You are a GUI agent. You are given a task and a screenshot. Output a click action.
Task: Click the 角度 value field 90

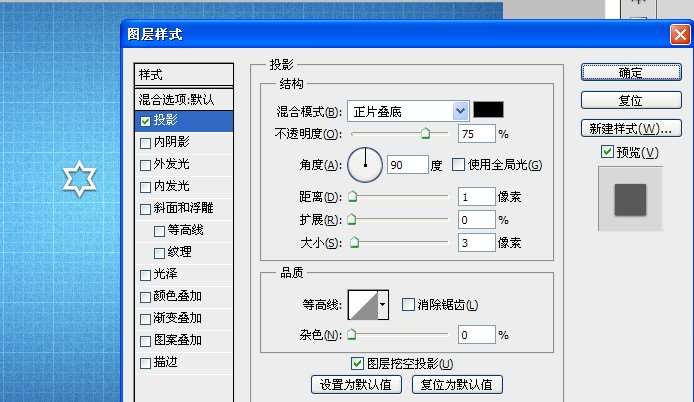(x=408, y=165)
